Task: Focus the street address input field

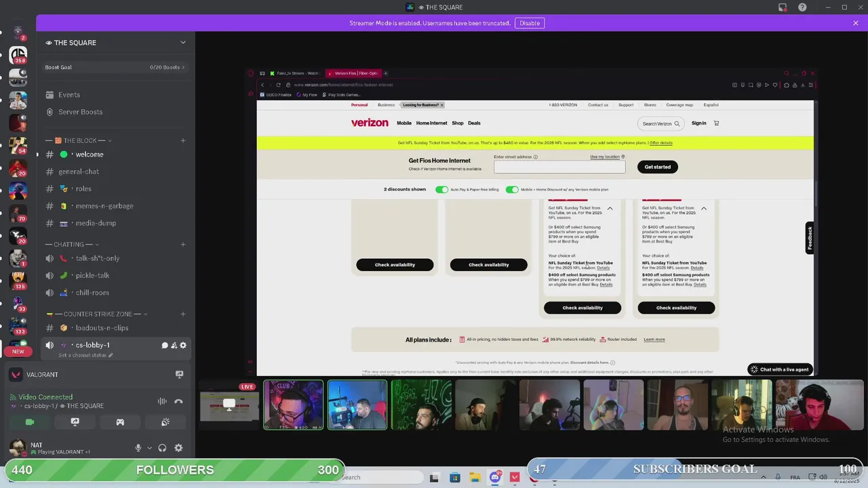Action: [559, 167]
